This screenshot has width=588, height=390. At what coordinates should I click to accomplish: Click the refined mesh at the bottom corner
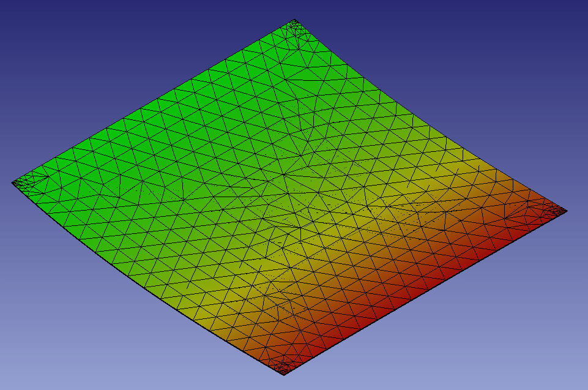coord(283,367)
